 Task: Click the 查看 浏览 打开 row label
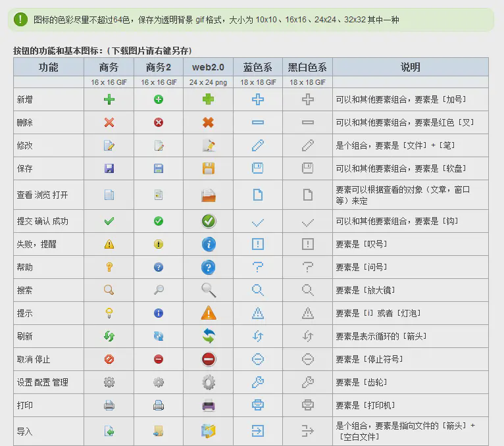coord(42,195)
